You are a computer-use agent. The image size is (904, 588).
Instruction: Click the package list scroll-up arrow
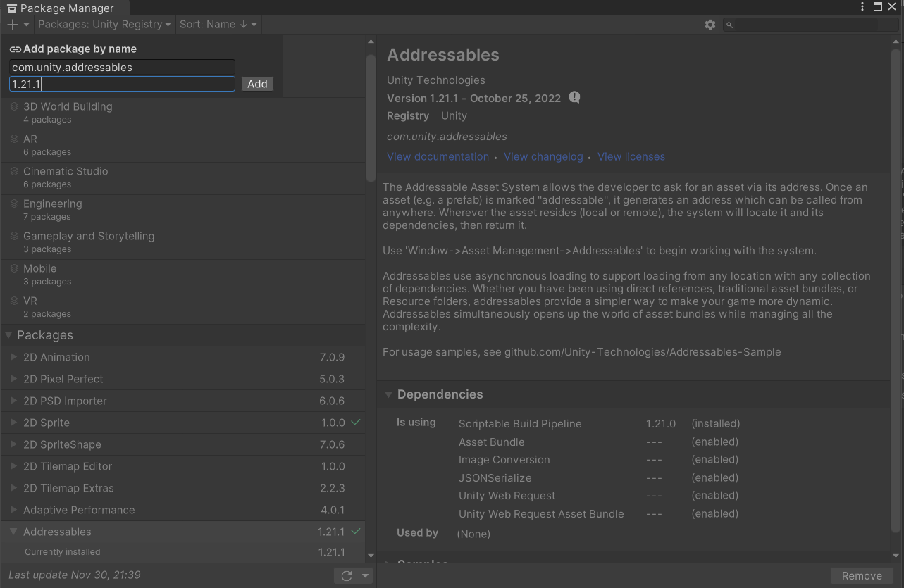pos(371,42)
